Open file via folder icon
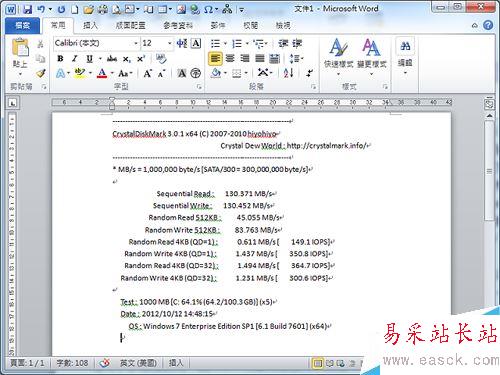This screenshot has width=500, height=375. 88,9
